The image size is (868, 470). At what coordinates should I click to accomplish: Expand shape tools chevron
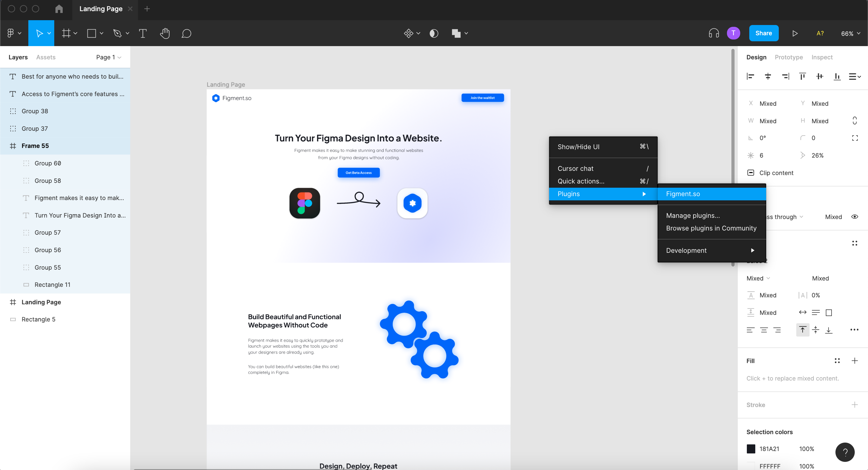pyautogui.click(x=102, y=33)
